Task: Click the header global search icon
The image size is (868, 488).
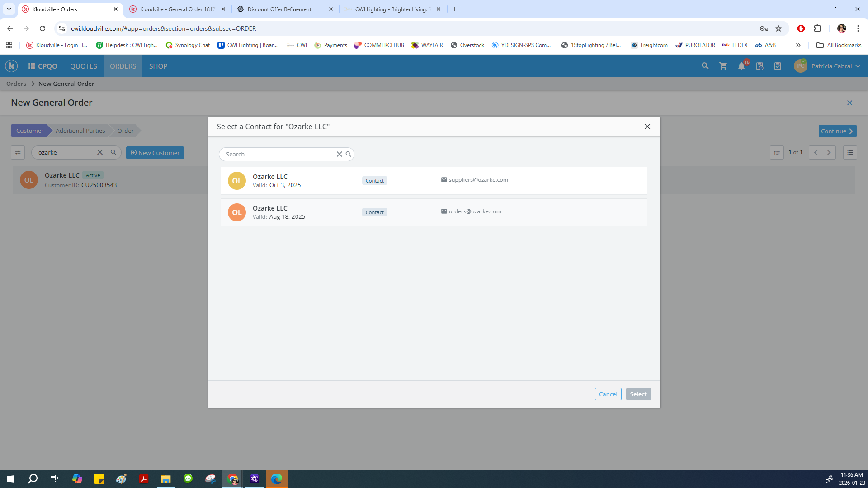Action: click(705, 66)
